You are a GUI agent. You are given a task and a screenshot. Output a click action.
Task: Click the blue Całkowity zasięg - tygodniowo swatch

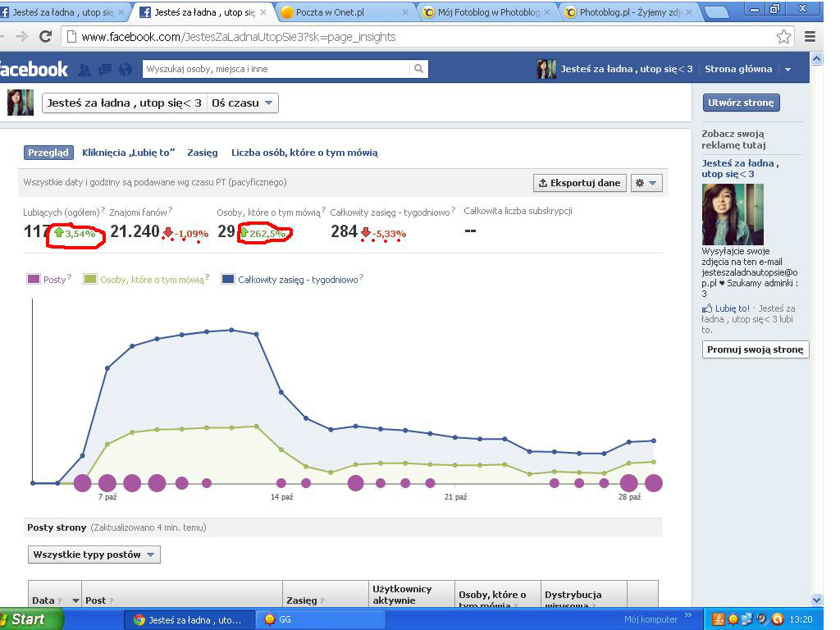tap(228, 279)
